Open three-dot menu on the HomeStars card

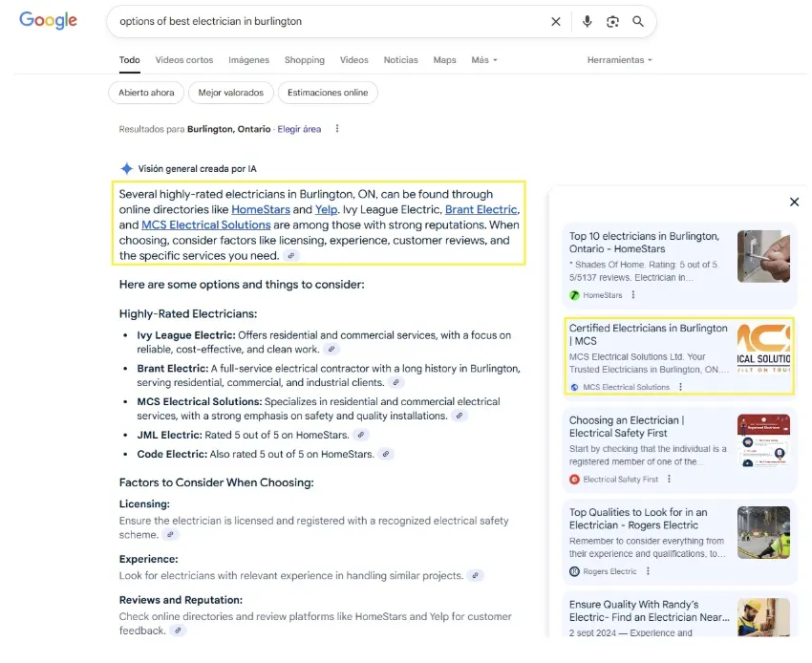pyautogui.click(x=632, y=295)
